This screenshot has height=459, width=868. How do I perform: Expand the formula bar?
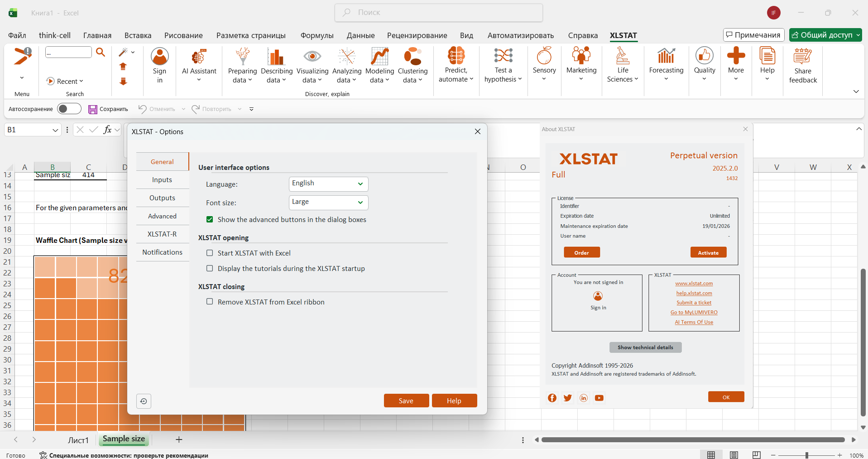click(858, 129)
